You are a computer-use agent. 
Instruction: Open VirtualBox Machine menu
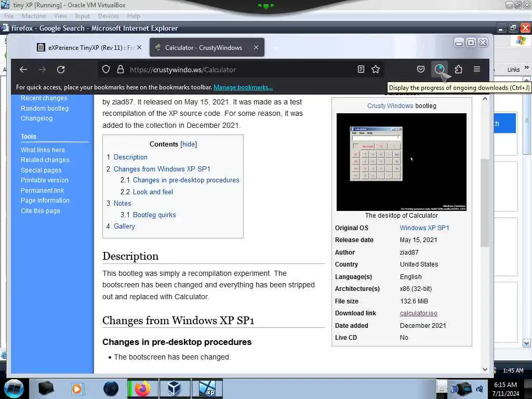coord(34,16)
